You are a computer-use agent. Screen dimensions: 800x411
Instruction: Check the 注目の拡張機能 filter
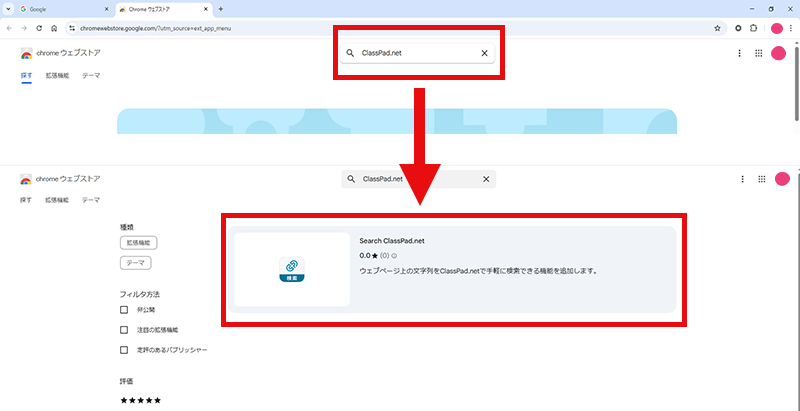point(124,330)
